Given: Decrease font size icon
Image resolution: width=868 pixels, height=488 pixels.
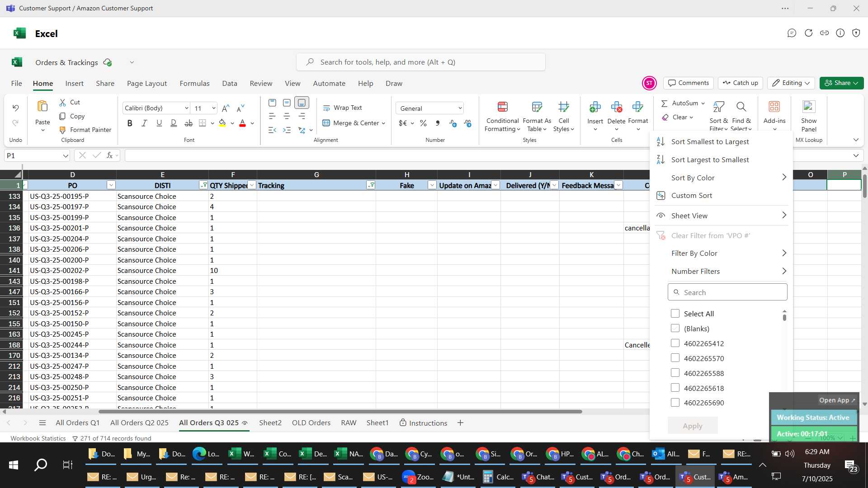Looking at the screenshot, I should pos(241,108).
